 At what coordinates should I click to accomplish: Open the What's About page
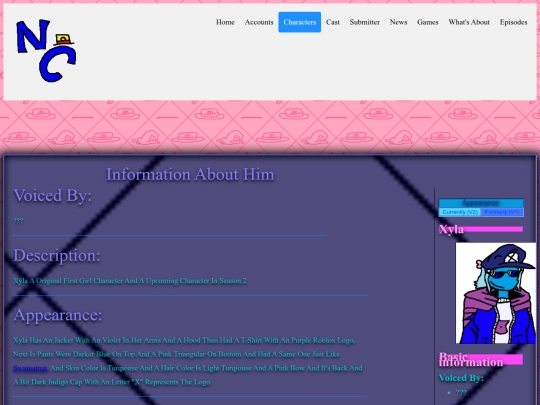(x=469, y=22)
